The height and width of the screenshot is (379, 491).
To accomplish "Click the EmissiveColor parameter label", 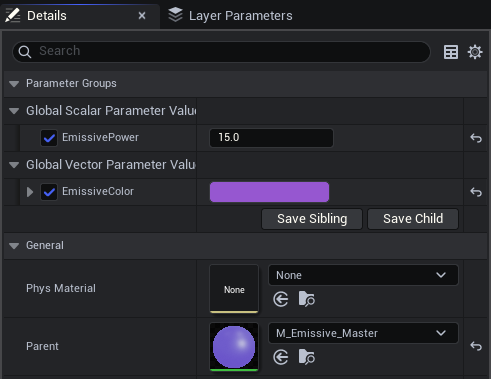I will (98, 191).
